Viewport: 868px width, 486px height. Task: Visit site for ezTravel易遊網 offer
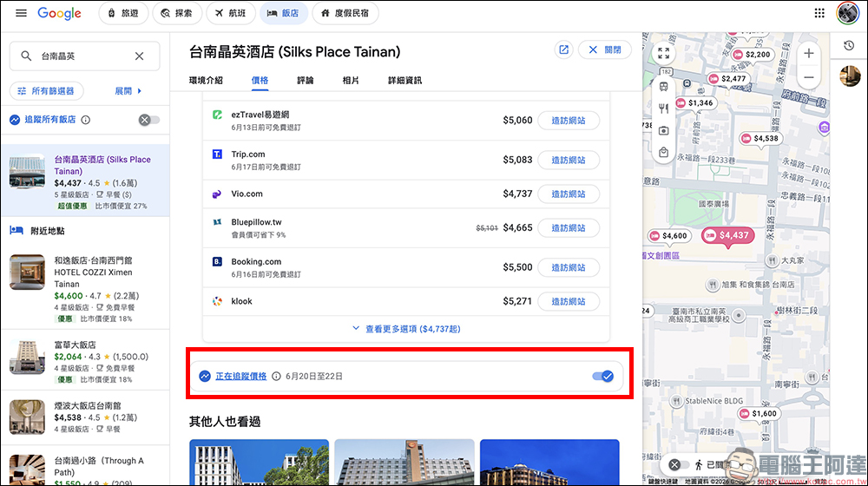pyautogui.click(x=569, y=121)
